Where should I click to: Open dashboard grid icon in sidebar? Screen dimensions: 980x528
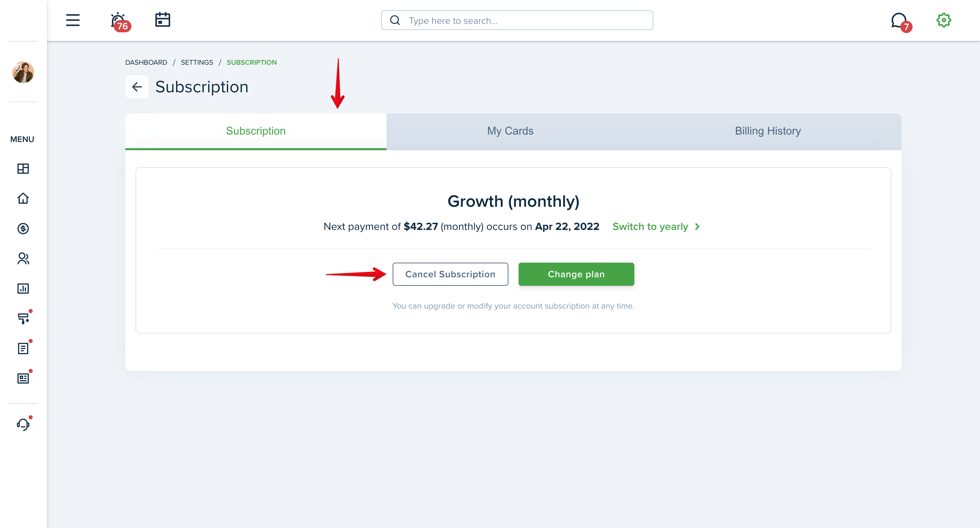pos(23,169)
